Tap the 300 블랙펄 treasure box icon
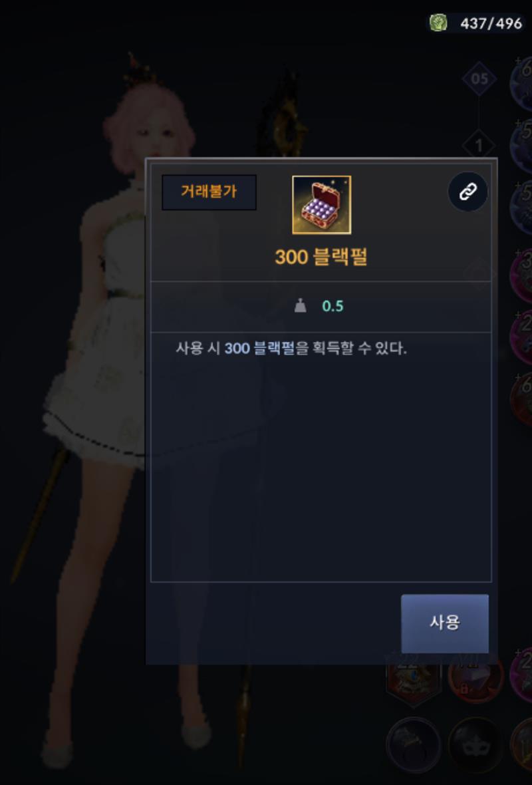The width and height of the screenshot is (532, 785). 321,205
